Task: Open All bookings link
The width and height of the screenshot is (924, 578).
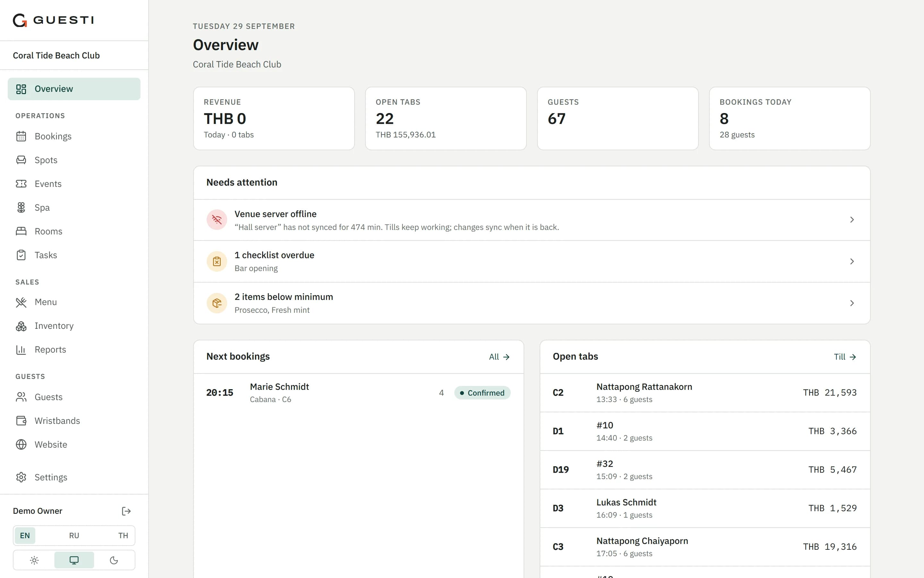Action: [x=499, y=357]
